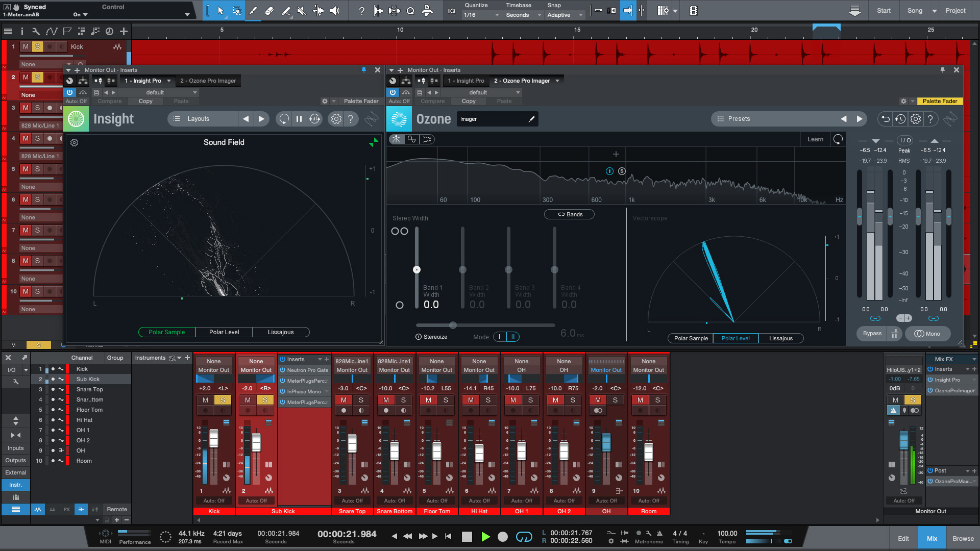Open the Start page button

pos(884,11)
